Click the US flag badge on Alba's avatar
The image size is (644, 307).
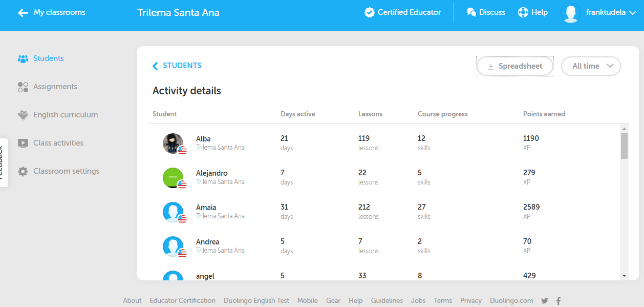[182, 150]
